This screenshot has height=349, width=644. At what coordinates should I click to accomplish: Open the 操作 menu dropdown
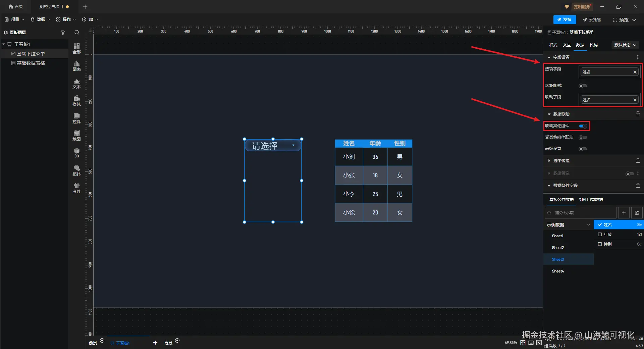tap(66, 19)
